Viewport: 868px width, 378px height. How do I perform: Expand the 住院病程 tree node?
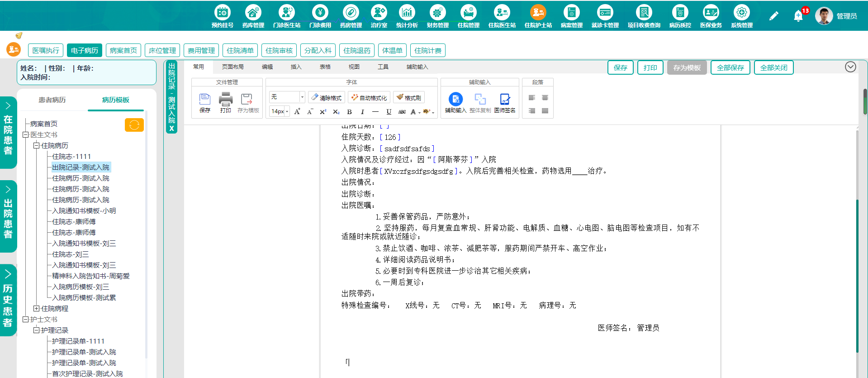[x=37, y=309]
